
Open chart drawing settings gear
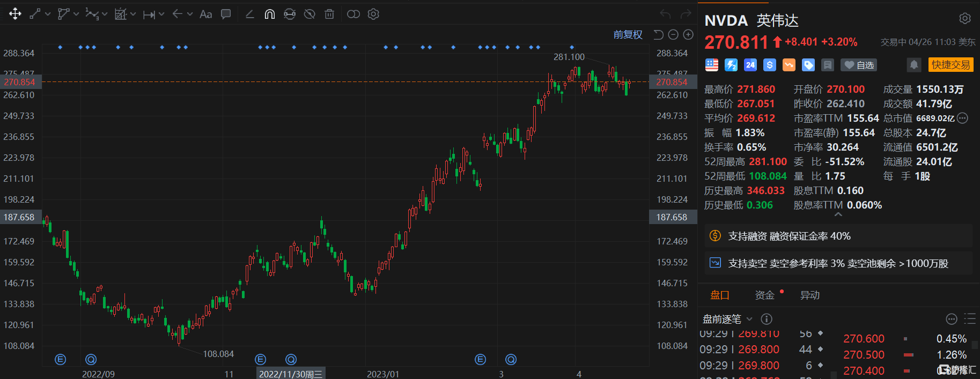pyautogui.click(x=373, y=14)
